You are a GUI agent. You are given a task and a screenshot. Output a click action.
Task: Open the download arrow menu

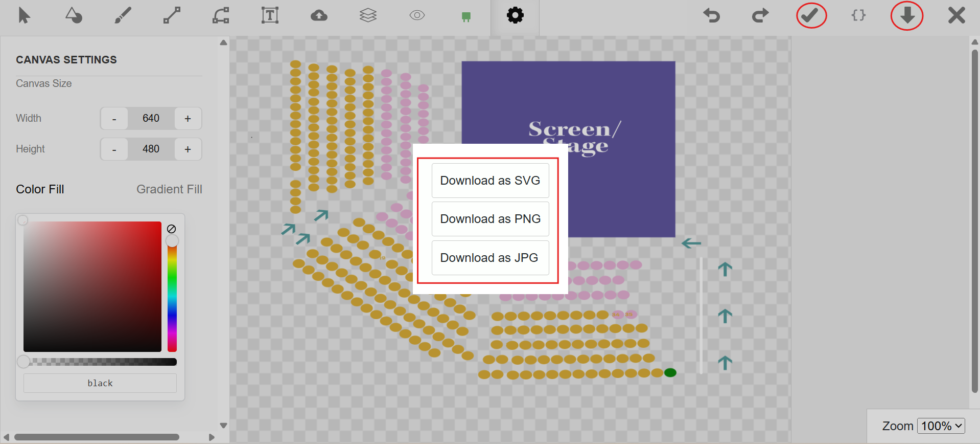click(x=907, y=15)
